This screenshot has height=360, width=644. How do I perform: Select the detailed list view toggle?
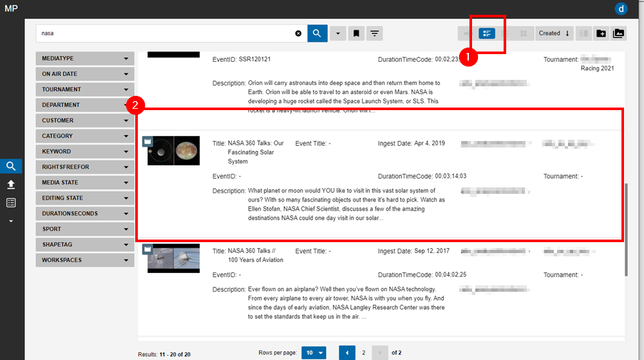[487, 33]
